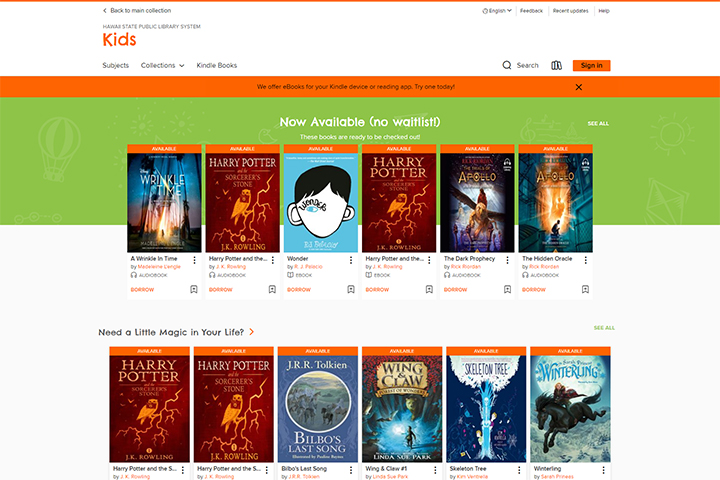
Task: Open menu for first Harry Potter in Magic row
Action: [x=183, y=470]
